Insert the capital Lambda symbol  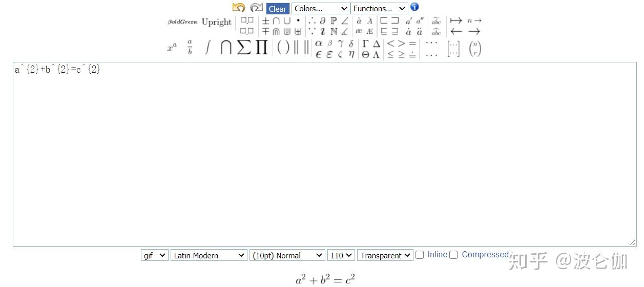point(377,54)
